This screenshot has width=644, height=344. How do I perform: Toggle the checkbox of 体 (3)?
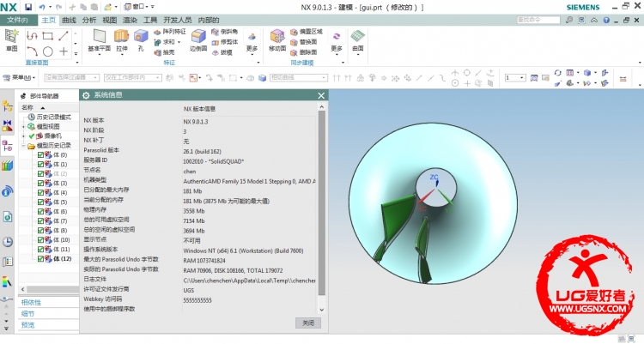point(40,183)
